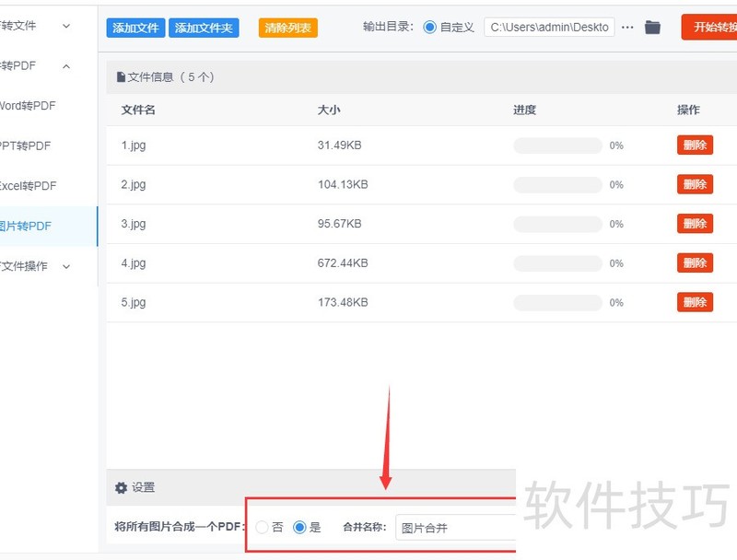Screen dimensions: 737x560
Task: Click the progress bar for 3.jpg
Action: tap(557, 224)
